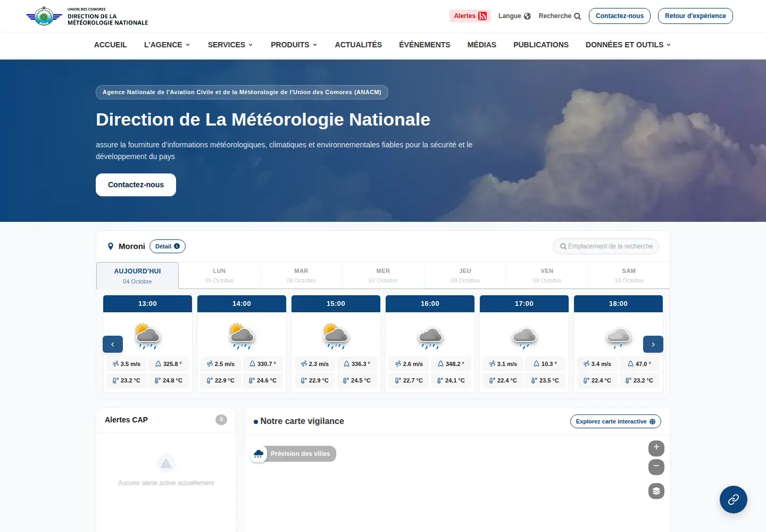This screenshot has height=532, width=766.
Task: Click the Recherche magnifier icon
Action: pyautogui.click(x=577, y=16)
